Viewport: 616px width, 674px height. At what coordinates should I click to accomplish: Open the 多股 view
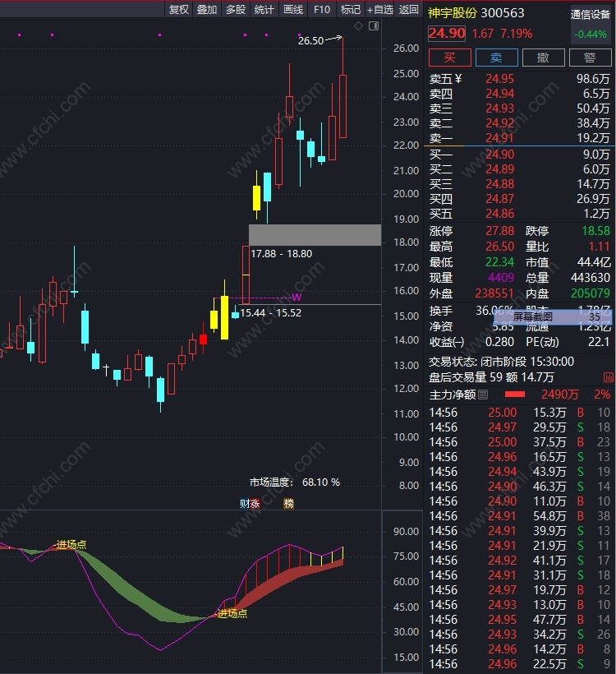click(236, 10)
